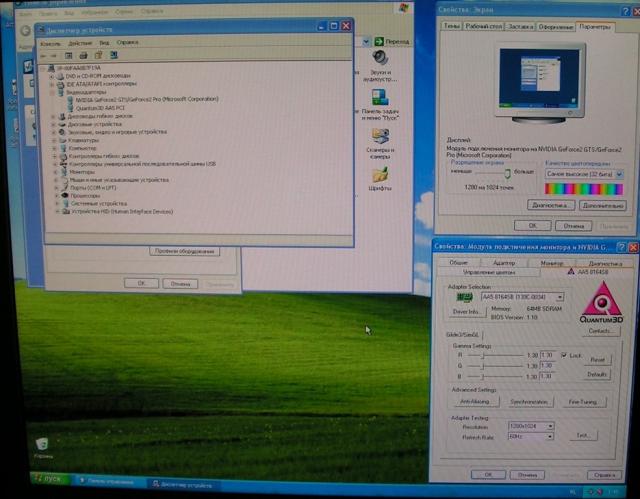The width and height of the screenshot is (640, 499).
Task: Expand the Порты (COM и LPT) node
Action: click(56, 188)
